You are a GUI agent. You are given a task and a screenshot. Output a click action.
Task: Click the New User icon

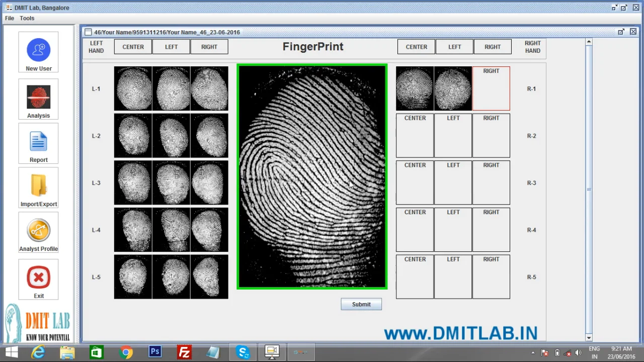click(x=38, y=52)
